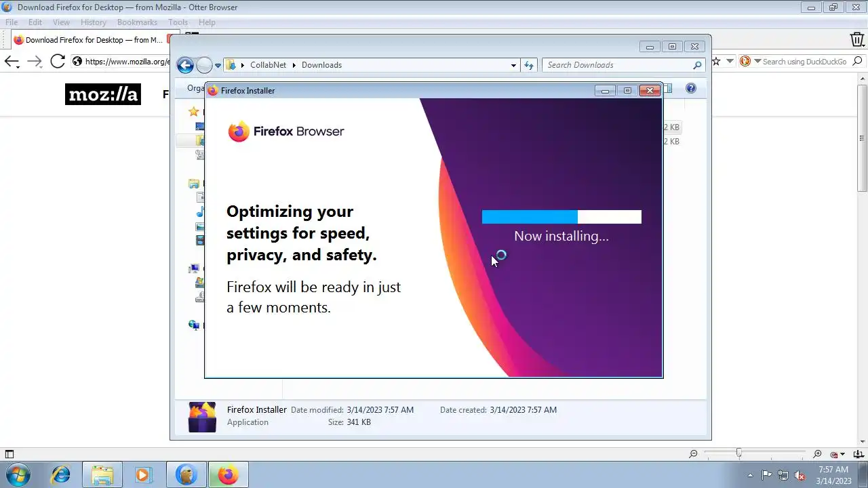Viewport: 868px width, 488px height.
Task: Click Date modified 3/14/2023 7:57 AM value
Action: (x=380, y=410)
